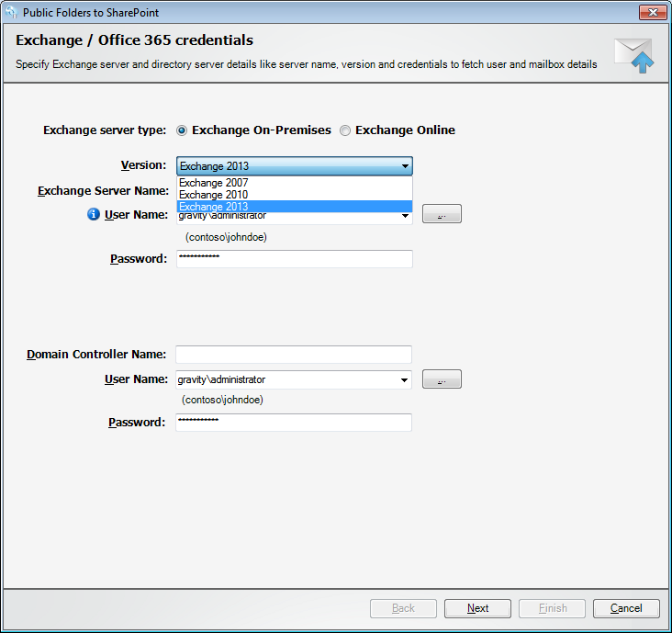Click the Exchange Server Name label
Viewport: 672px width, 633px height.
pos(104,191)
